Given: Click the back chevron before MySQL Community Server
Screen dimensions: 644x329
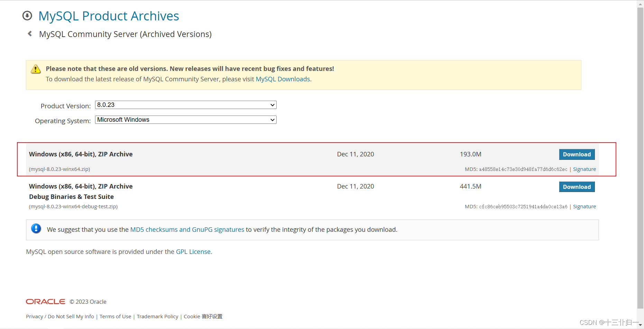Looking at the screenshot, I should point(30,34).
